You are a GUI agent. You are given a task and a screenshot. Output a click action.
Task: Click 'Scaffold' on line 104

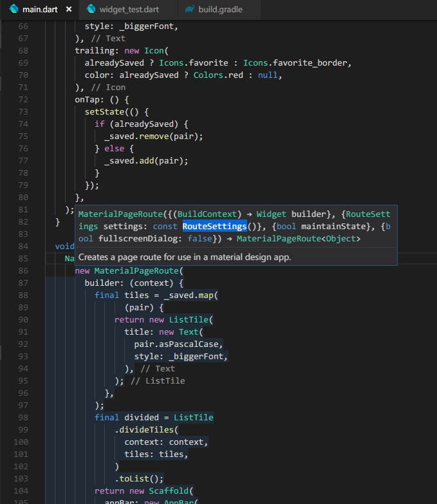[169, 491]
